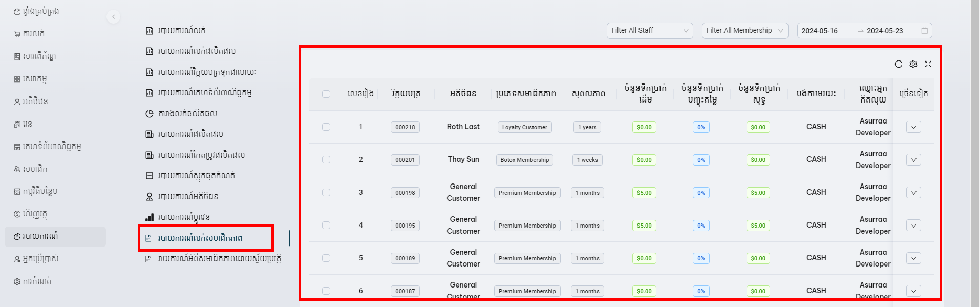Image resolution: width=980 pixels, height=307 pixels.
Task: Check the row for invoice 000218
Action: [326, 127]
